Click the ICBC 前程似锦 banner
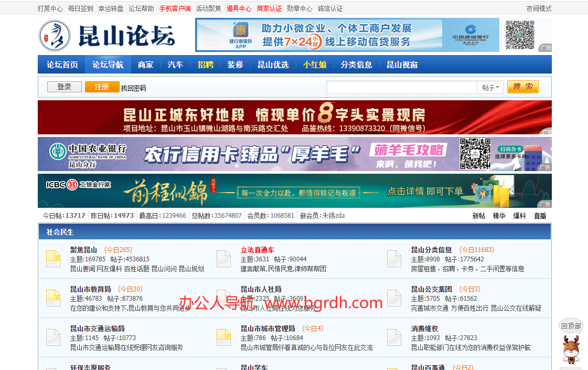This screenshot has width=588, height=370. [x=295, y=191]
